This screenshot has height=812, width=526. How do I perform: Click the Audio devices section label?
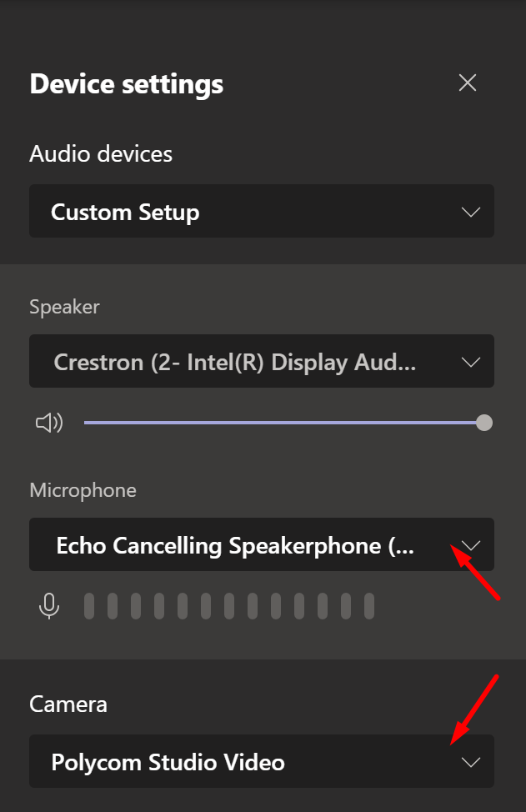point(101,153)
